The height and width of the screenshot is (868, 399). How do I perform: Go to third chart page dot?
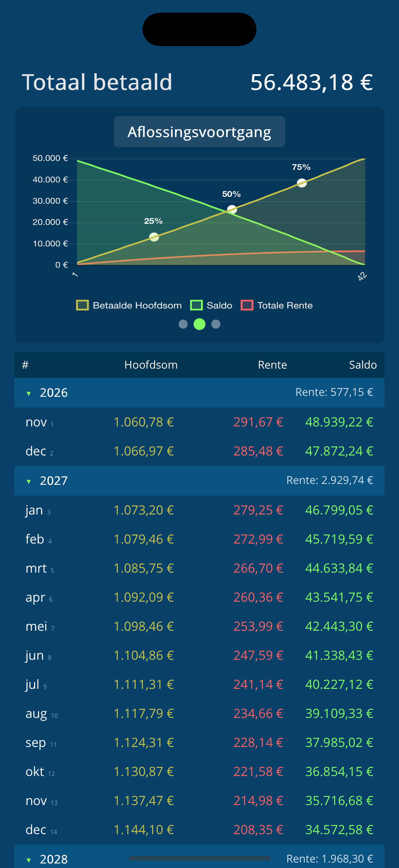pos(216,324)
